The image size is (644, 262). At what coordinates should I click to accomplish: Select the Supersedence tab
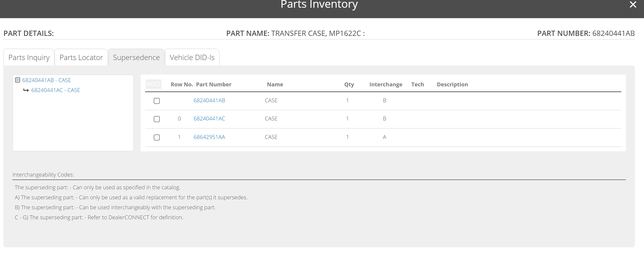tap(136, 57)
